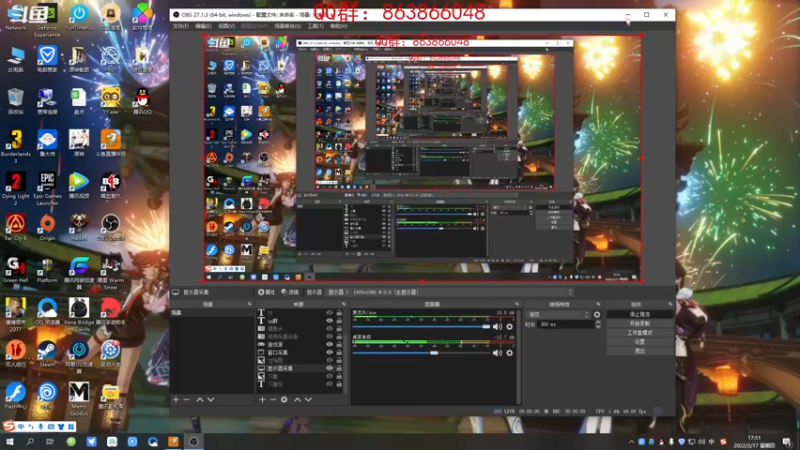Toggle lock on suff source
This screenshot has height=450, width=800.
click(339, 321)
